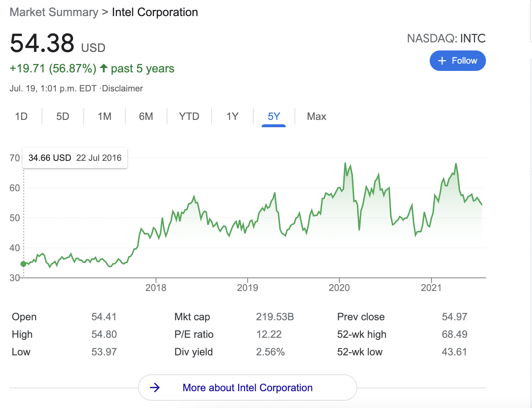Open the Disclaimer link

[x=122, y=88]
